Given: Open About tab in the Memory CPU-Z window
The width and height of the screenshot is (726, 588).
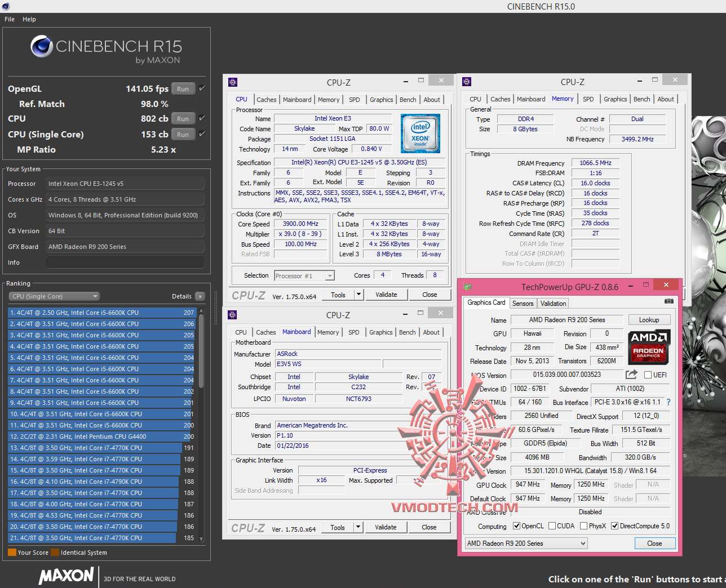Looking at the screenshot, I should pos(666,99).
